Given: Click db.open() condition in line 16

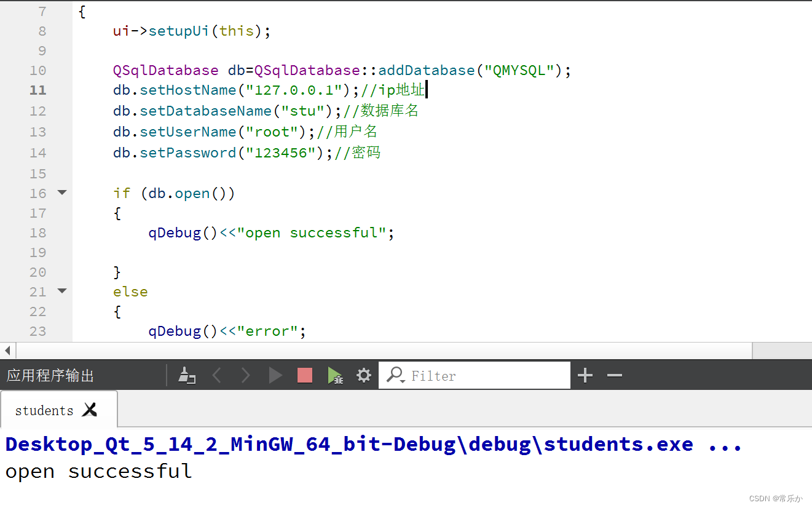Looking at the screenshot, I should point(188,193).
